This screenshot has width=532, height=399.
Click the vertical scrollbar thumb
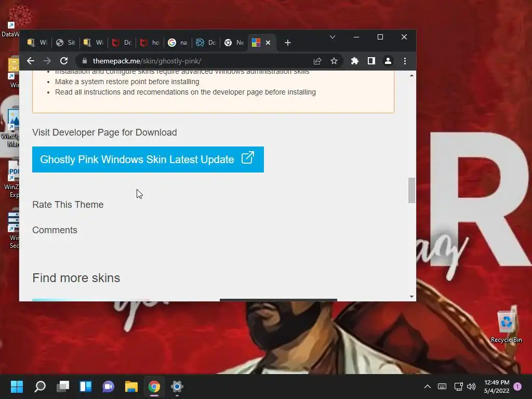pyautogui.click(x=411, y=190)
